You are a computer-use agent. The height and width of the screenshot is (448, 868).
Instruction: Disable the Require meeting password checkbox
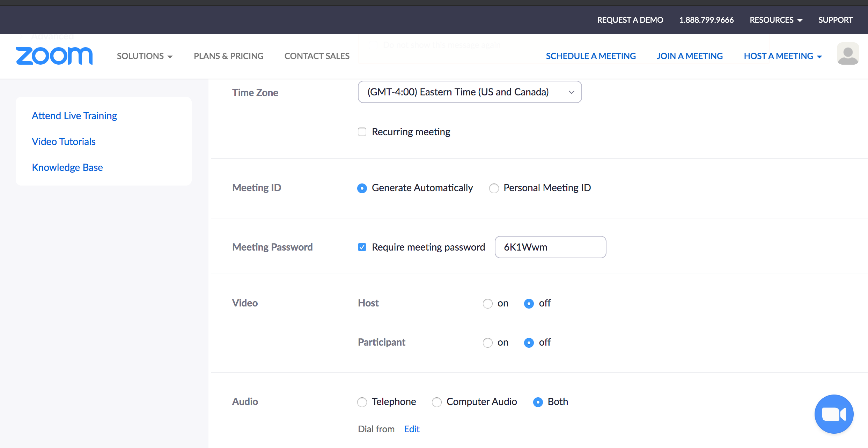(x=362, y=247)
